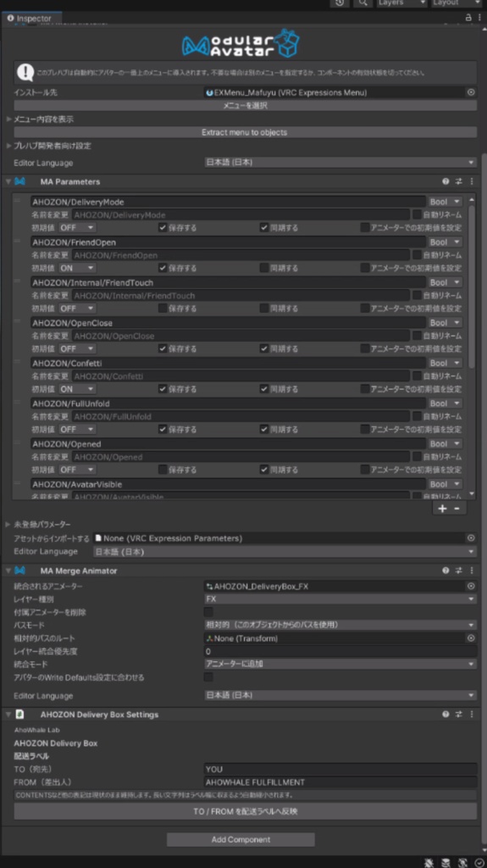
Task: Click the 名前を変更 field for AHOZON/Confetti
Action: 241,376
